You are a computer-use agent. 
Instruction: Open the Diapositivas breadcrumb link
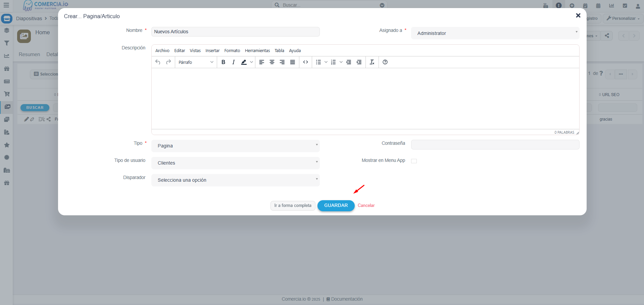click(29, 18)
